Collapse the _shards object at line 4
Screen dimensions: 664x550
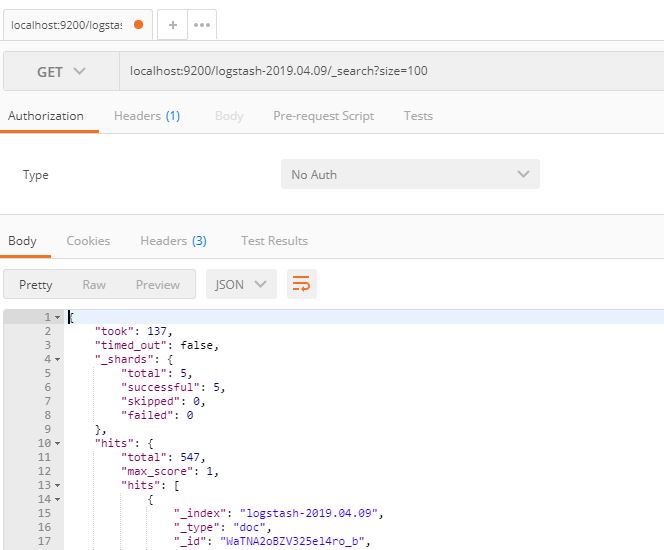(58, 359)
